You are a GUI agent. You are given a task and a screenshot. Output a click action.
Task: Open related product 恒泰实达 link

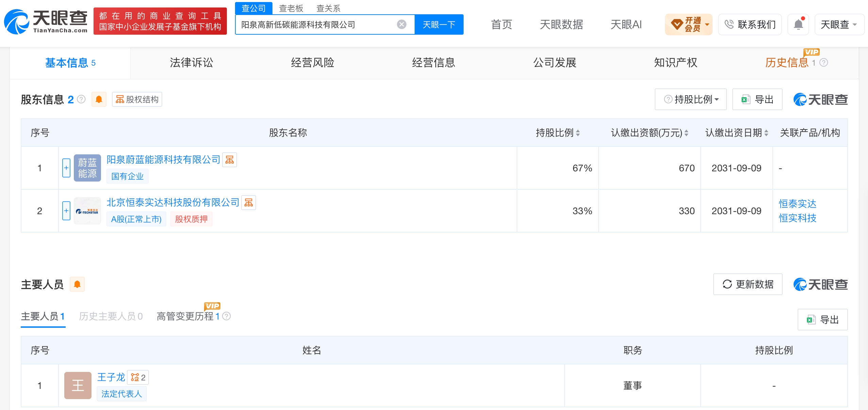798,204
